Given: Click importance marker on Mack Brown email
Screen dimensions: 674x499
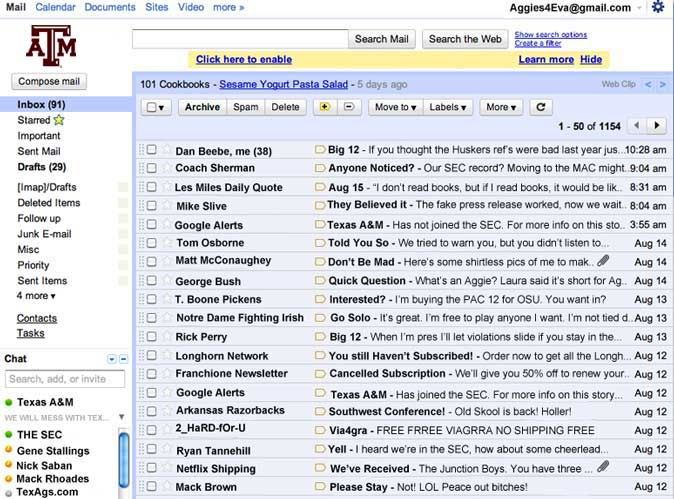Looking at the screenshot, I should click(x=319, y=487).
